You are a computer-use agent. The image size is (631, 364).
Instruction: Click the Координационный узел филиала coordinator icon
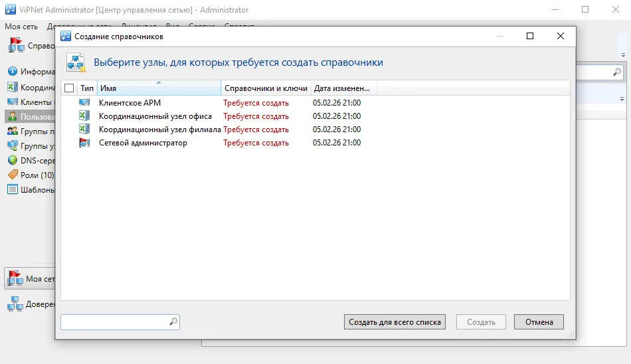coord(84,130)
